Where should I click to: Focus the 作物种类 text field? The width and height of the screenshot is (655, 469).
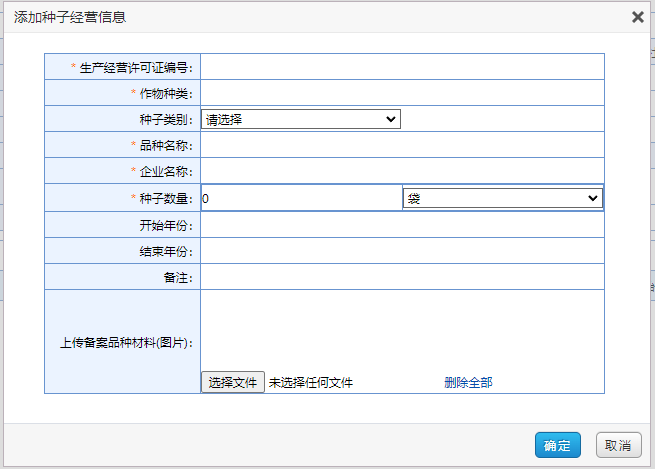click(402, 93)
